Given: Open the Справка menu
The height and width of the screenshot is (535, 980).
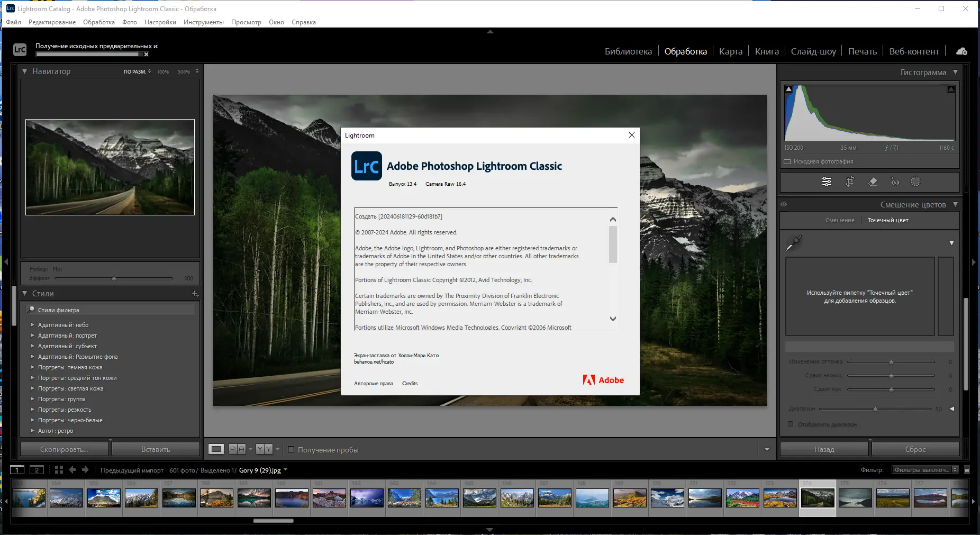Looking at the screenshot, I should [304, 22].
